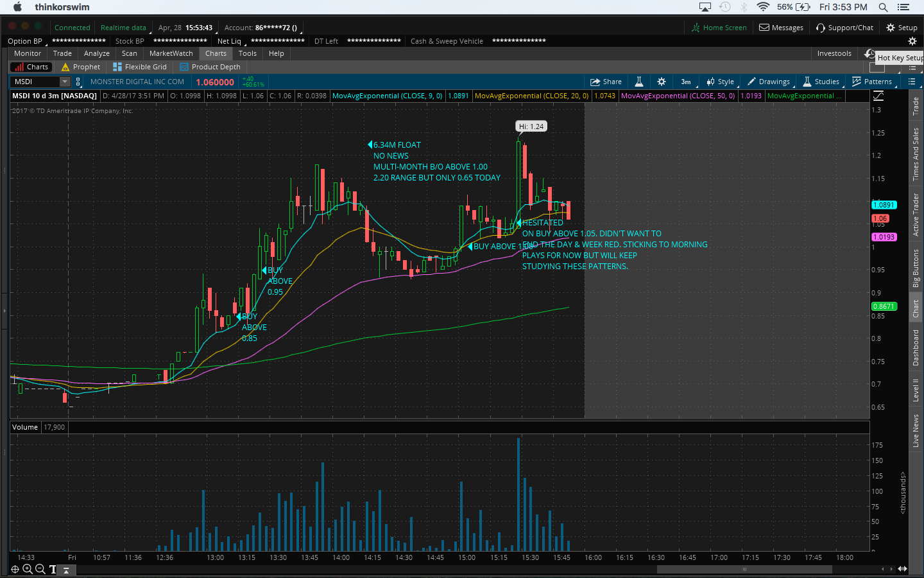Viewport: 924px width, 578px height.
Task: Click the Wi-Fi status icon
Action: click(763, 7)
